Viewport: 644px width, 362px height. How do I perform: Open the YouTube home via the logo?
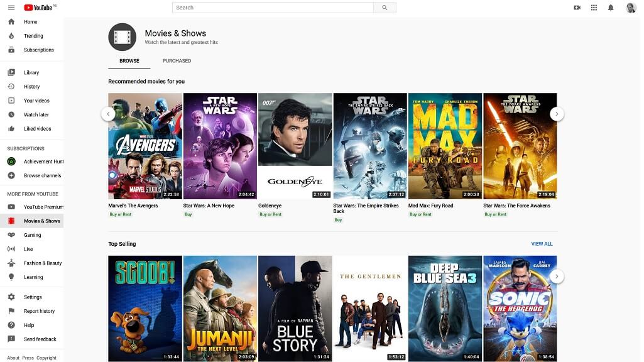tap(39, 7)
